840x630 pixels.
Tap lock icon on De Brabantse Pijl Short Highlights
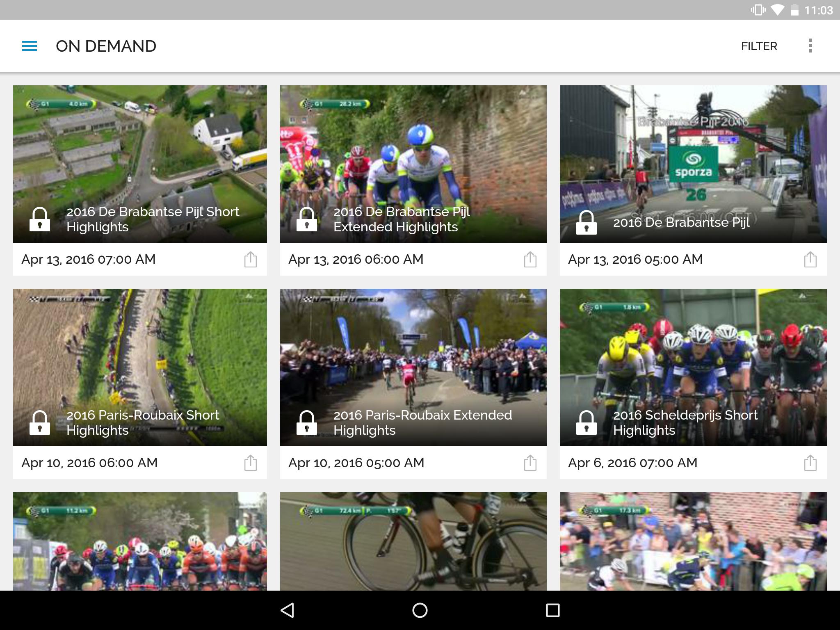[40, 219]
